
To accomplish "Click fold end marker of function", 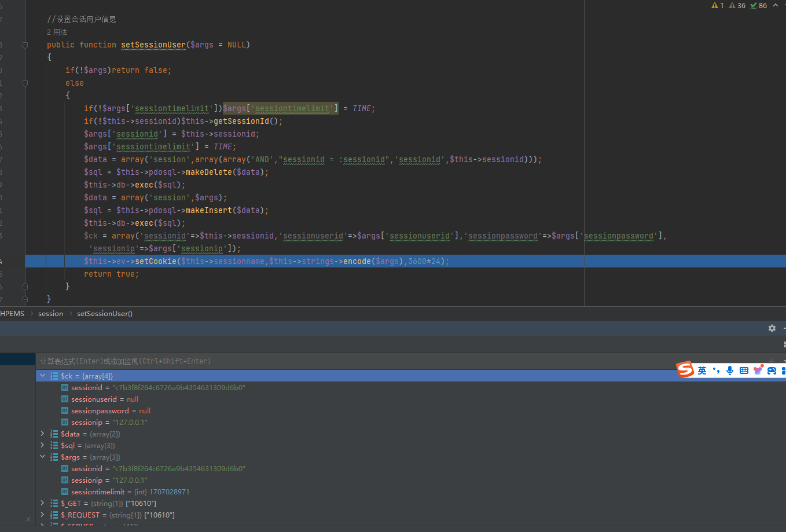I will (x=25, y=299).
